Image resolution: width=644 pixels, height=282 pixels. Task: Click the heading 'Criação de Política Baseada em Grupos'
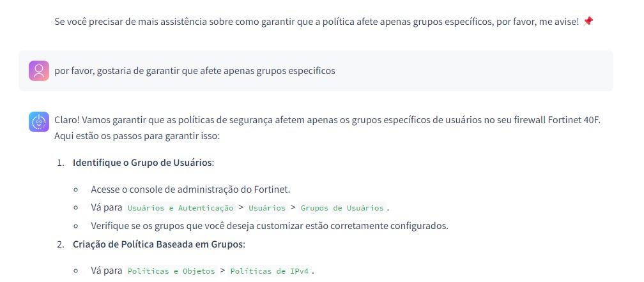tap(158, 244)
